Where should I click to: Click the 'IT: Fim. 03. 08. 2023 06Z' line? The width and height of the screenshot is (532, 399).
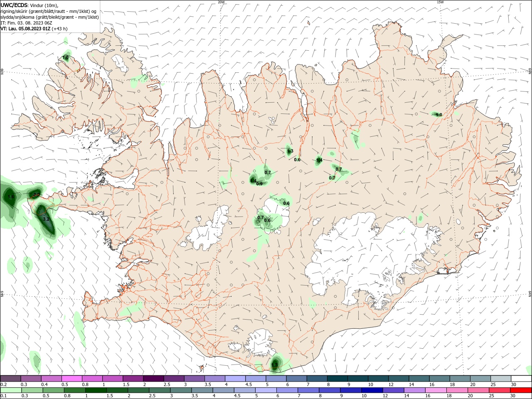pos(26,23)
